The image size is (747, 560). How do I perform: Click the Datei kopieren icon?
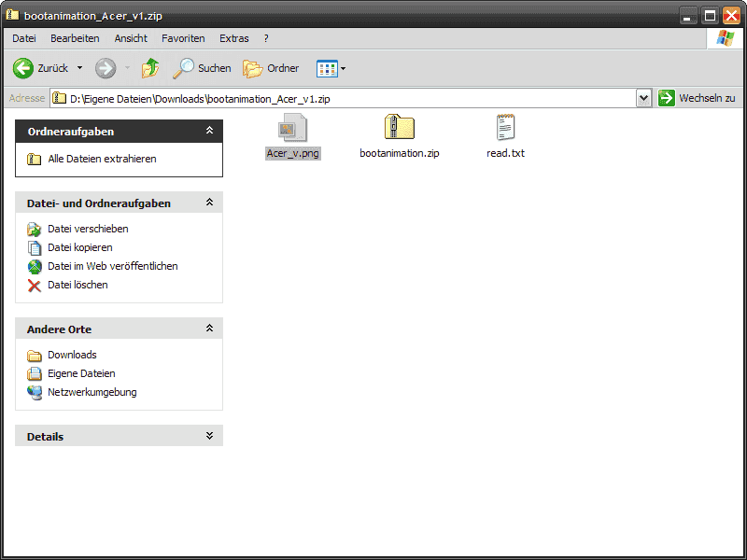35,247
